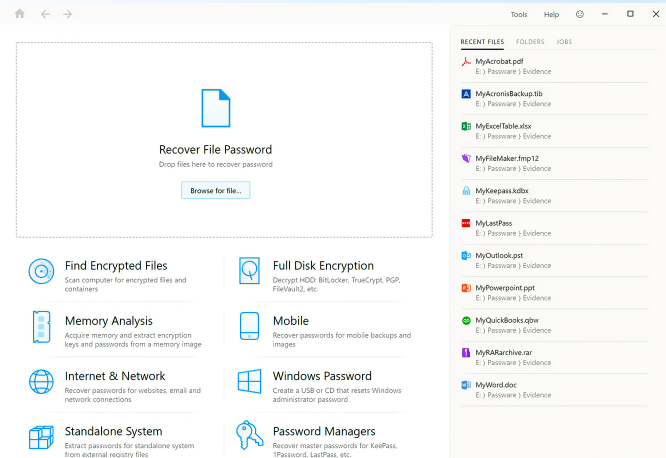Switch to the Jobs tab
666x458 pixels.
564,42
